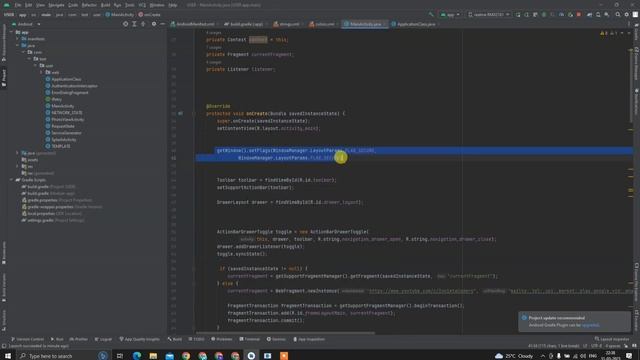
Task: Open the Logcat tool window
Action: pyautogui.click(x=103, y=339)
